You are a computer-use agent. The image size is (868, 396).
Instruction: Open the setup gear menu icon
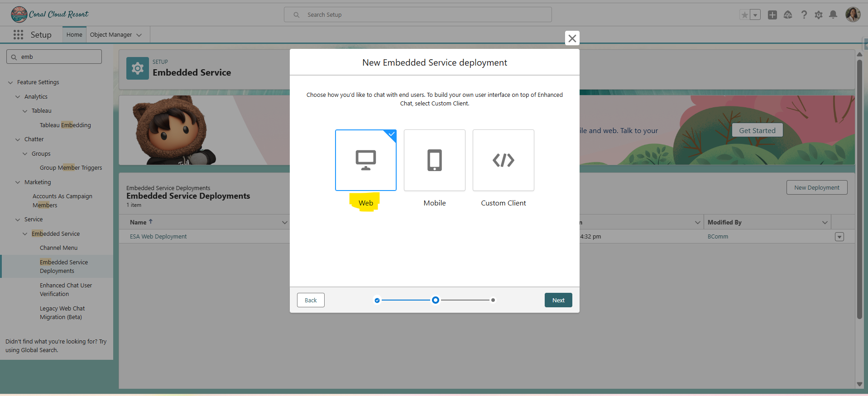(x=819, y=15)
